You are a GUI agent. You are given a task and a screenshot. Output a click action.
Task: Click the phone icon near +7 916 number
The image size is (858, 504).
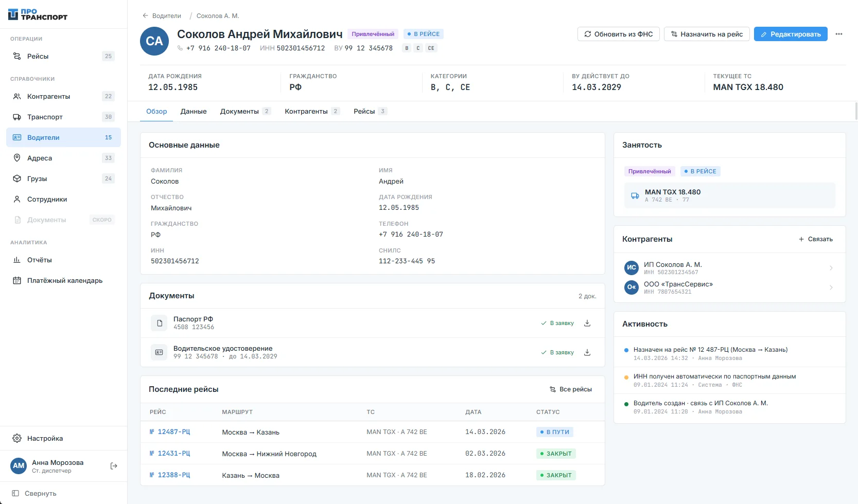[180, 48]
